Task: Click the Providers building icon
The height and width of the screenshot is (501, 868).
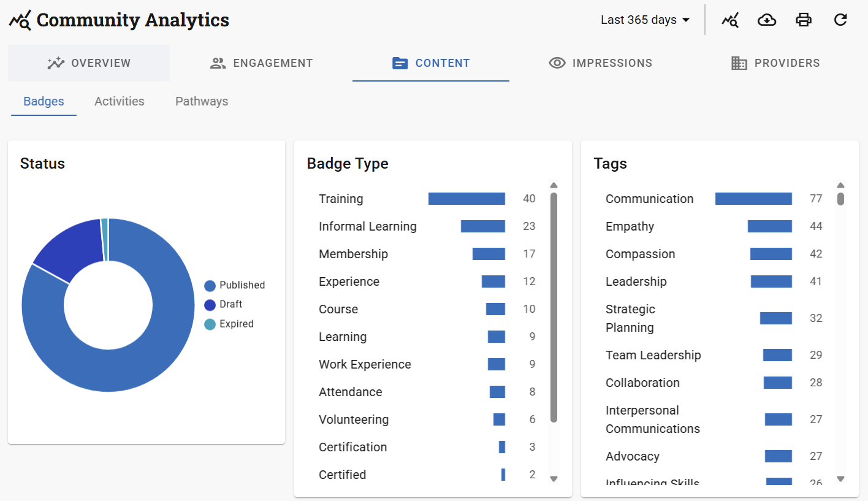Action: click(739, 63)
